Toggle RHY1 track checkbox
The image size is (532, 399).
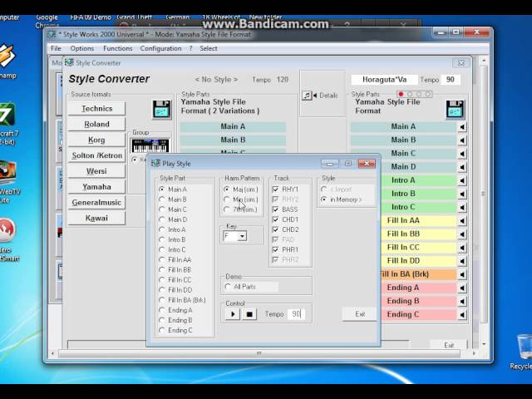(x=275, y=190)
